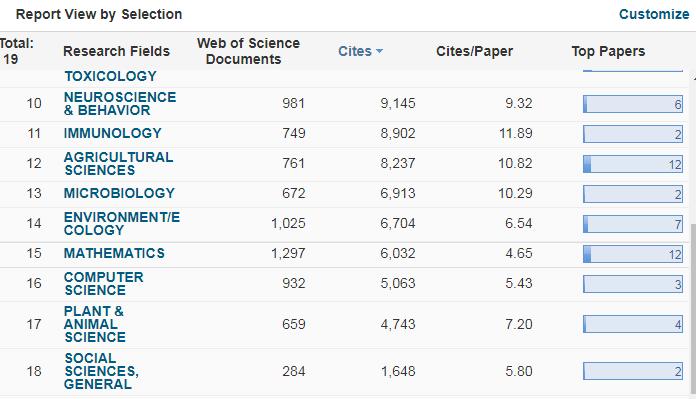Open the TOXICOLOGY field link
The width and height of the screenshot is (696, 399).
click(x=111, y=76)
